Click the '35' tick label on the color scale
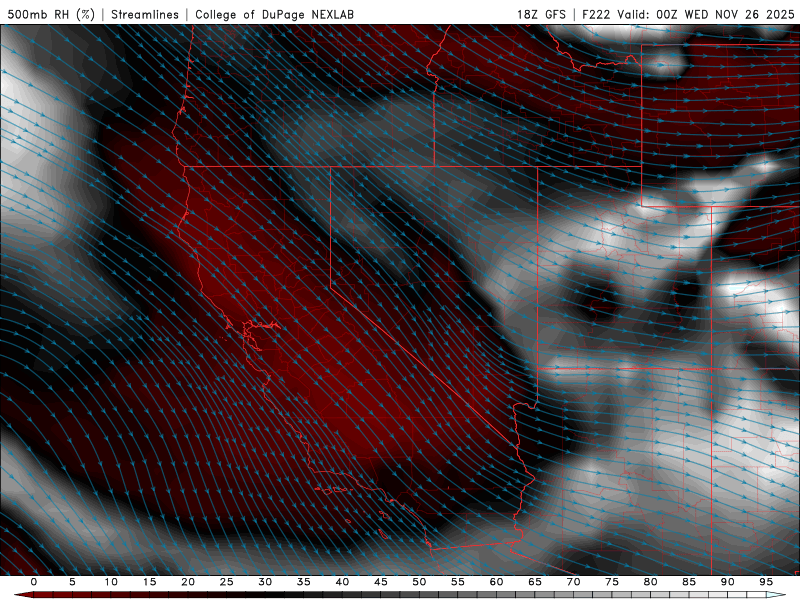This screenshot has width=800, height=600. tap(304, 582)
